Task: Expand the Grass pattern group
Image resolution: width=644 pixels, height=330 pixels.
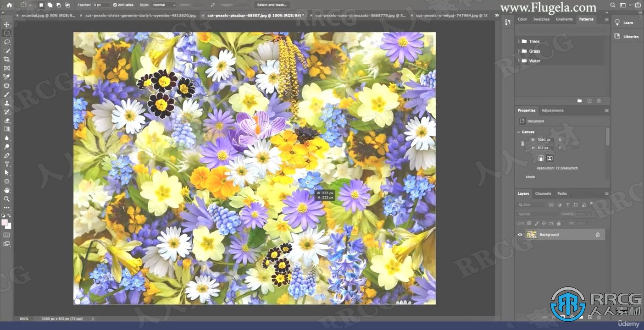Action: pos(519,51)
